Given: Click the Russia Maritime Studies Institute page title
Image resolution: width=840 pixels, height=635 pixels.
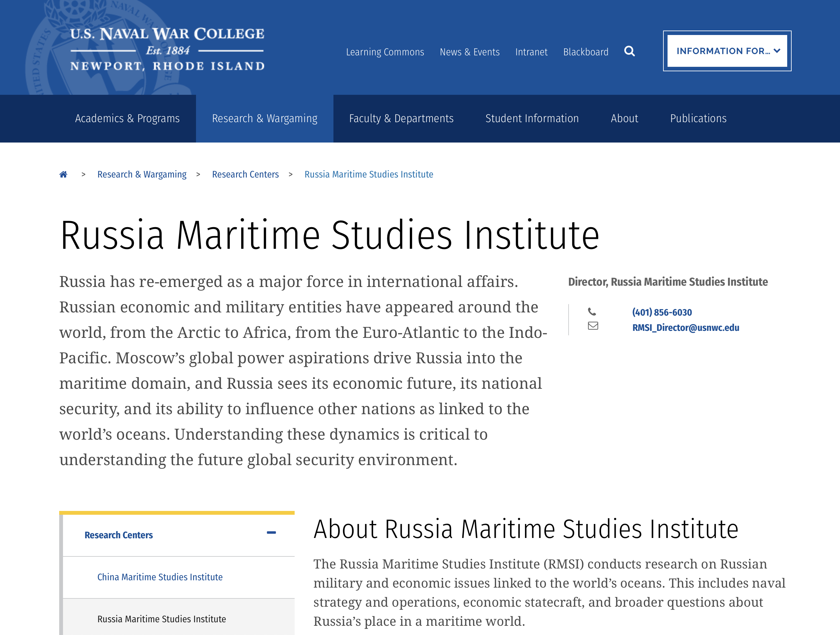Looking at the screenshot, I should [x=329, y=235].
